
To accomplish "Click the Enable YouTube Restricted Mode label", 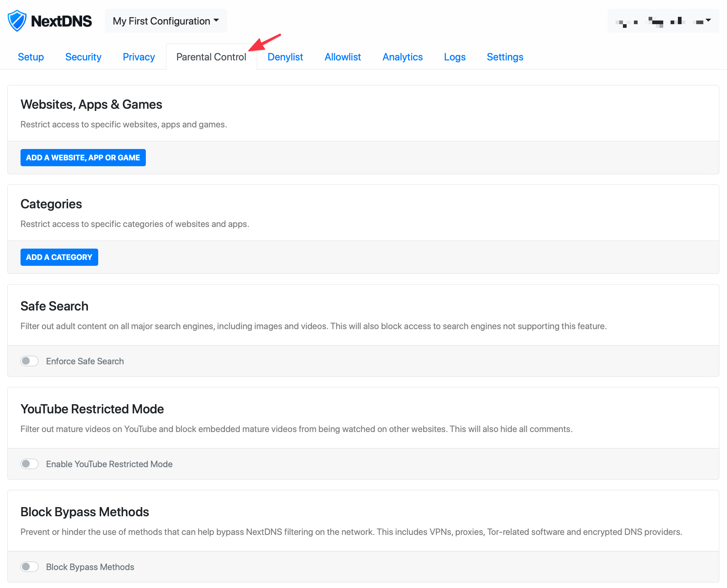I will [x=109, y=464].
